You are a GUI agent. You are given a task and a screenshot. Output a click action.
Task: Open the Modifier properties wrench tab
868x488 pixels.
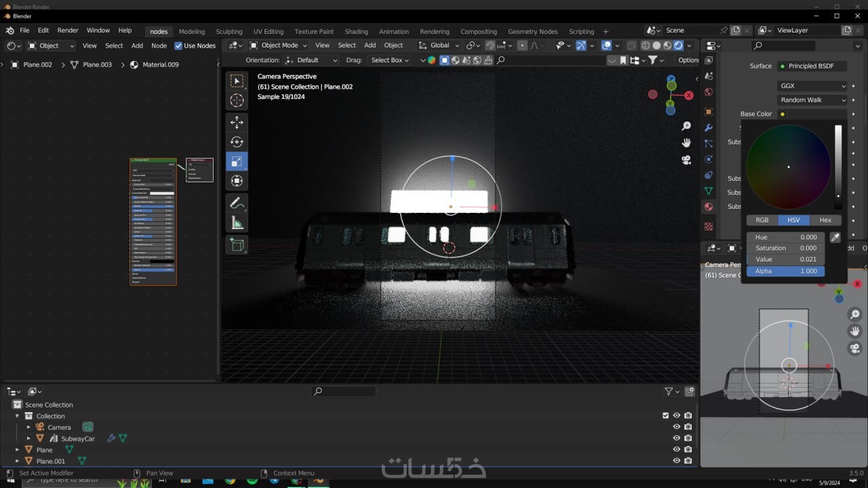pos(709,127)
